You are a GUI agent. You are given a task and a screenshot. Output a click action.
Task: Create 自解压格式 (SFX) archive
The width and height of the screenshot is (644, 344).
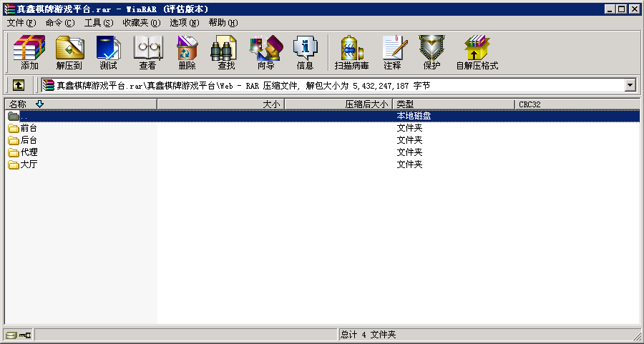point(477,53)
